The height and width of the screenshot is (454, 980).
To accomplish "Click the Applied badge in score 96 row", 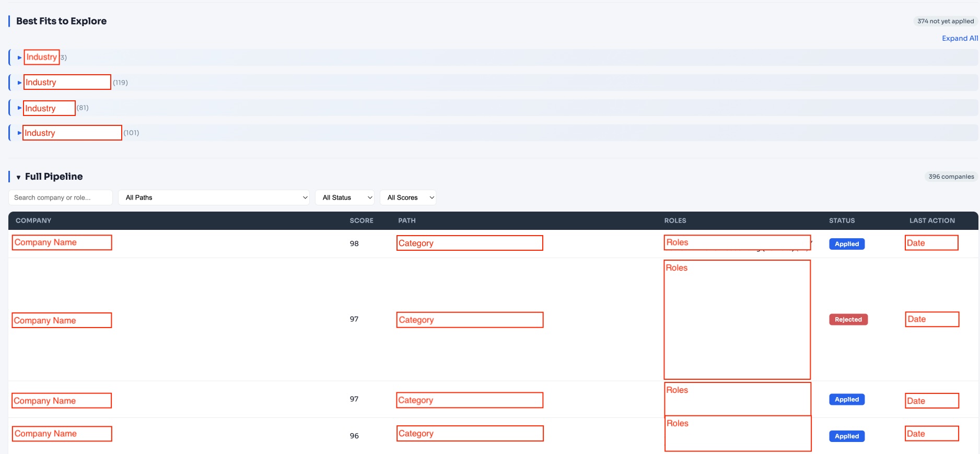I will pyautogui.click(x=847, y=436).
